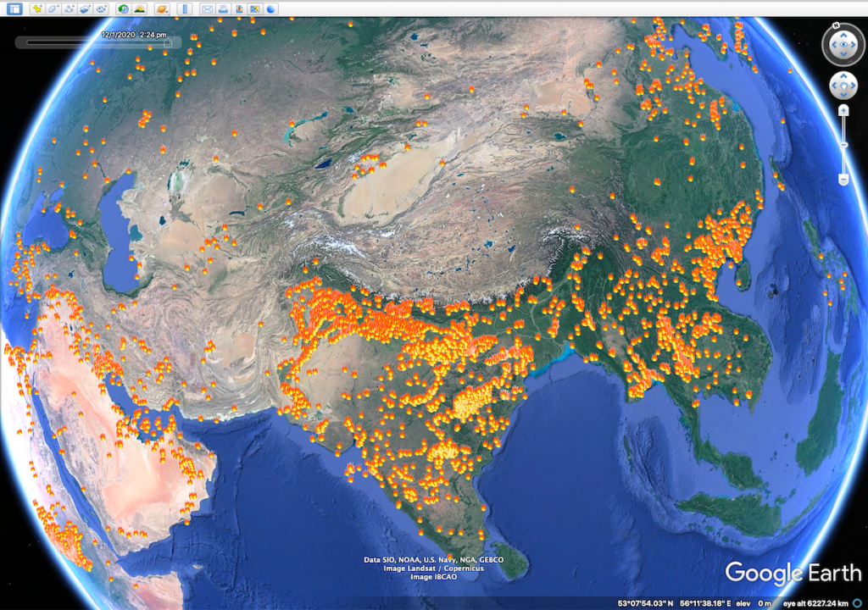Click the move down arrow on hand joystick
The height and width of the screenshot is (610, 868).
843,95
